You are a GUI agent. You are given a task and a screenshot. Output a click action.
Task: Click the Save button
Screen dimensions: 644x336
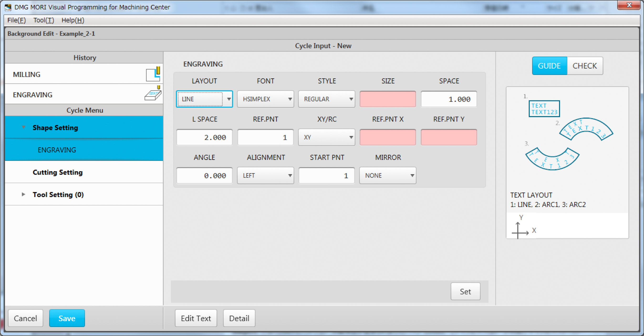point(67,318)
